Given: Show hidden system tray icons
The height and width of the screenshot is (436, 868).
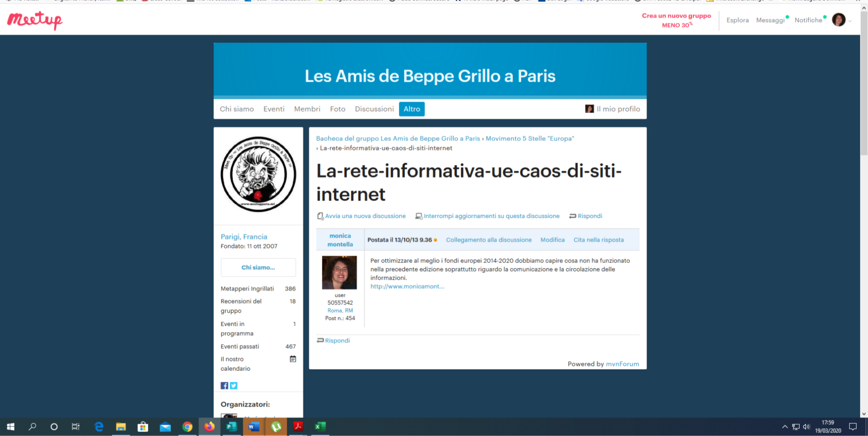Looking at the screenshot, I should tap(785, 427).
